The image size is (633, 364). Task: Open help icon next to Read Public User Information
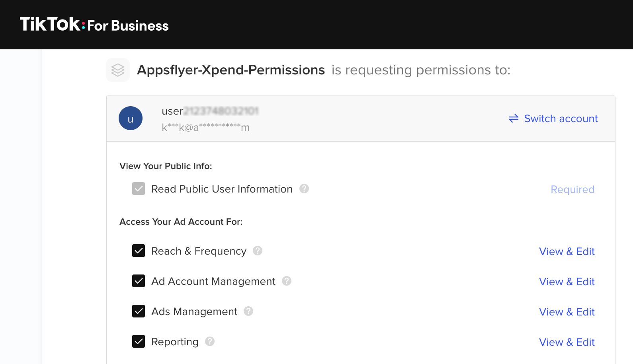coord(304,189)
